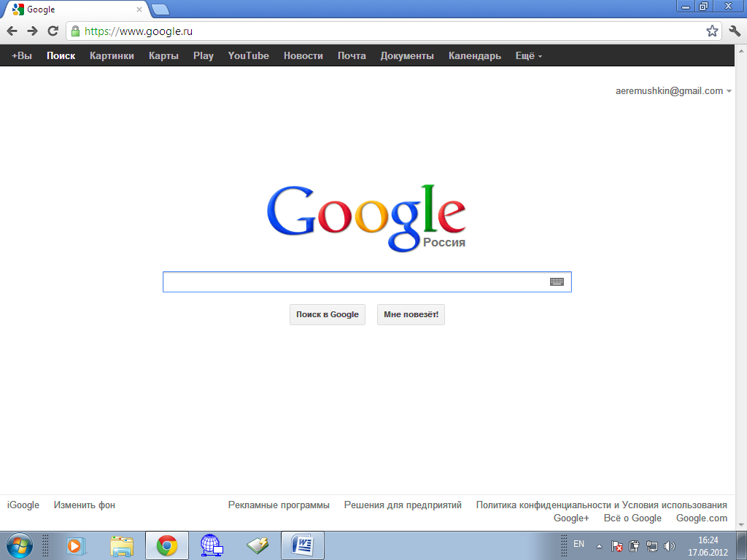
Task: Open the network status tray icon
Action: tap(651, 546)
